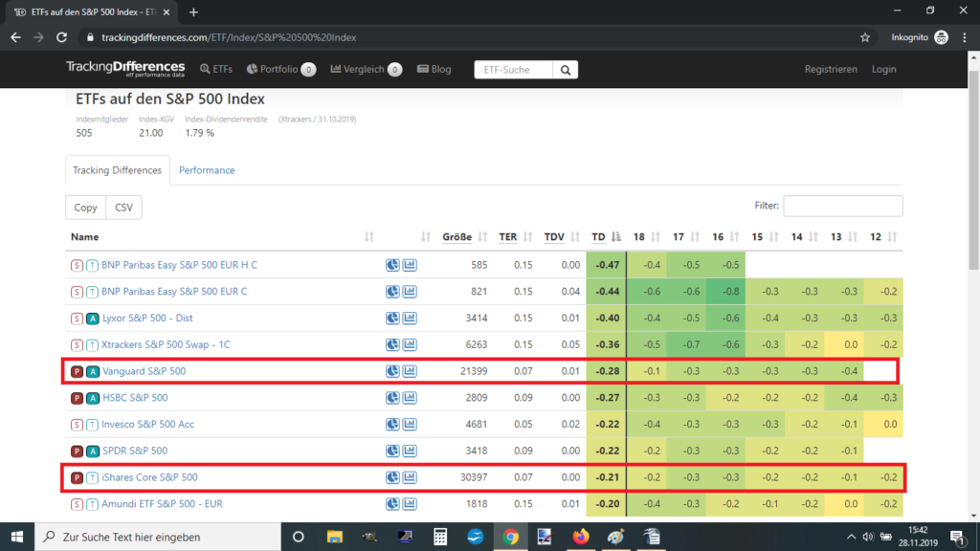Click the TrackingDifferences logo
The width and height of the screenshot is (980, 551).
(x=125, y=68)
